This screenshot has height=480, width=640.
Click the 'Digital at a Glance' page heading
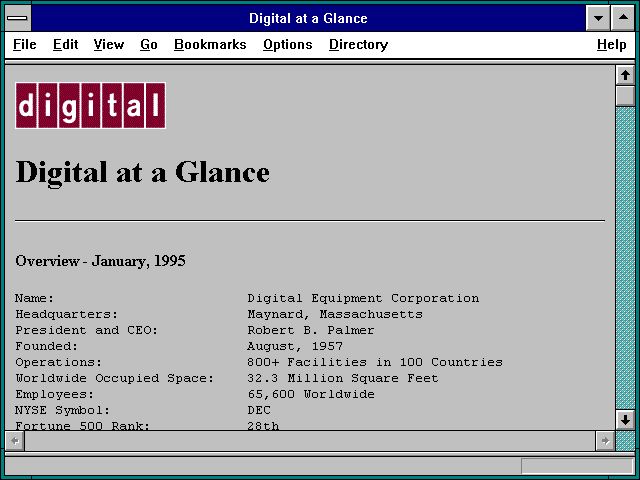pos(142,173)
